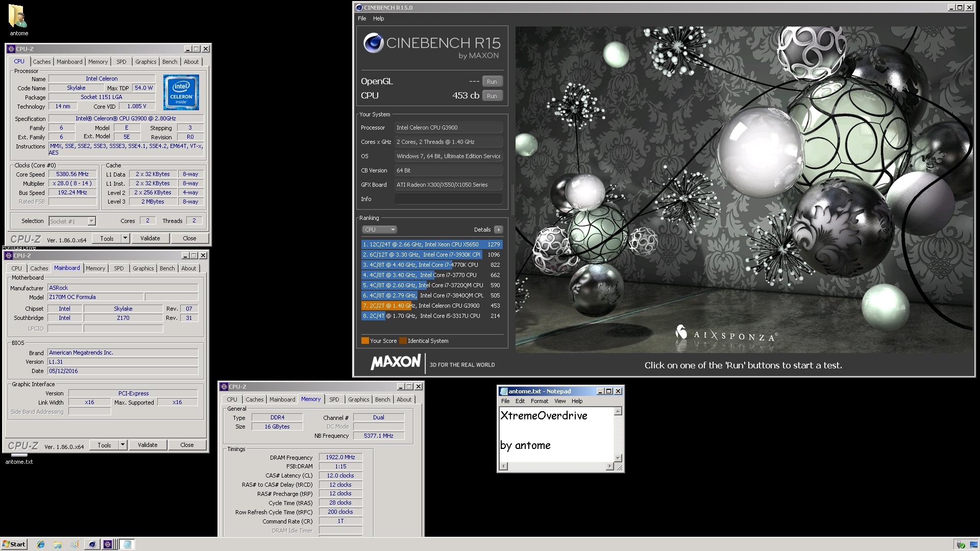Click 'XtremeOverdrive' text in Notepad
980x551 pixels.
coord(544,416)
